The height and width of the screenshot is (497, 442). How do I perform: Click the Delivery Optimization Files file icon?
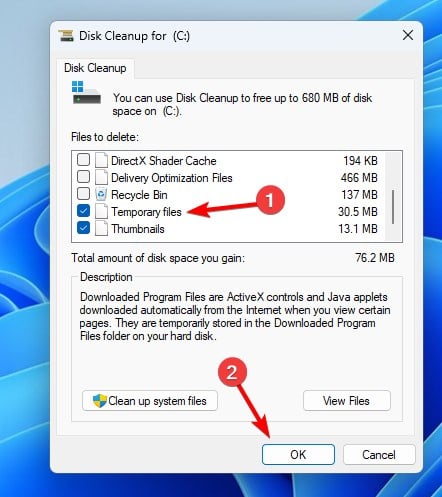[101, 177]
